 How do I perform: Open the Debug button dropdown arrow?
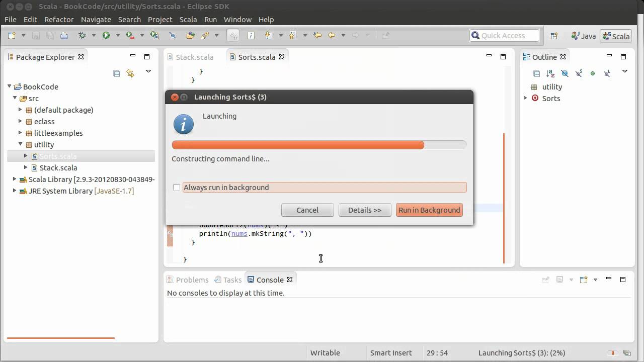click(x=94, y=35)
